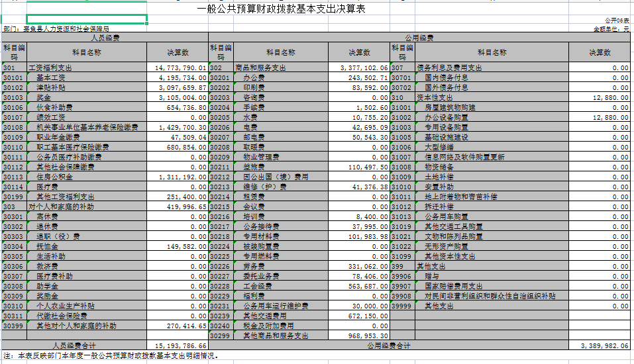This screenshot has height=364, width=634.
Task: Click cell 对民间非营利组织和群众性自治组织补贴
Action: coord(492,296)
